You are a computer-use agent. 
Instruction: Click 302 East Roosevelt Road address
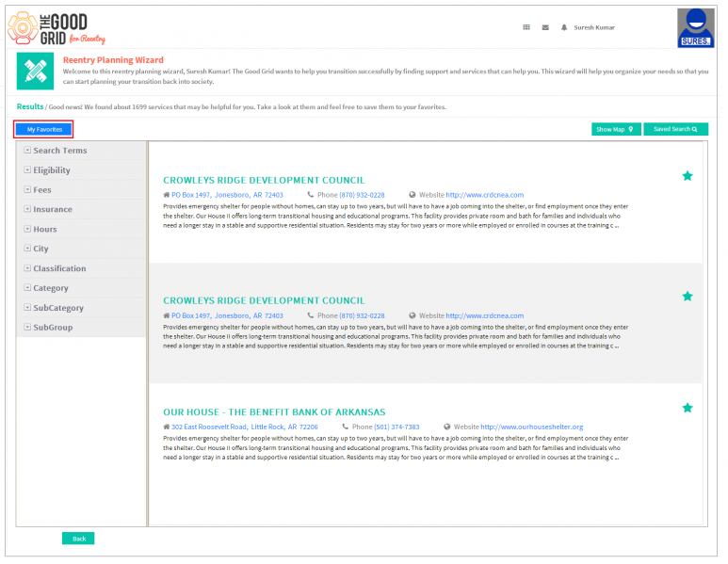pyautogui.click(x=245, y=427)
